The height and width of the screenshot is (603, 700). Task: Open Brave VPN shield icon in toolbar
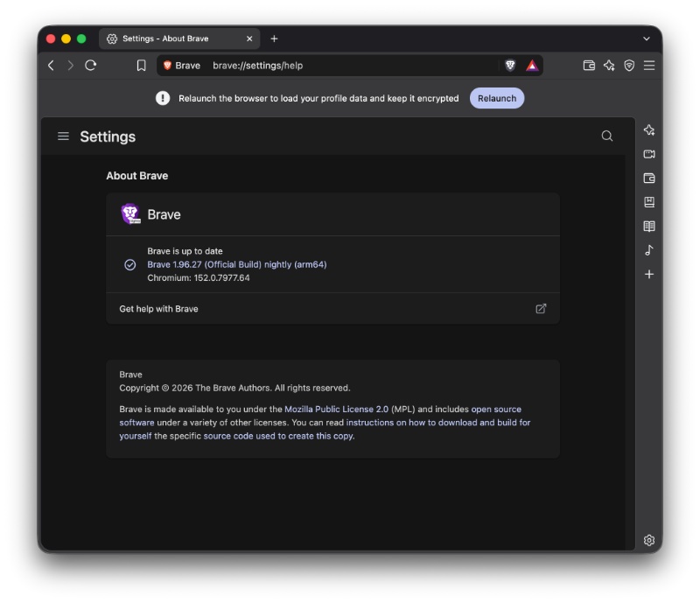pos(629,66)
